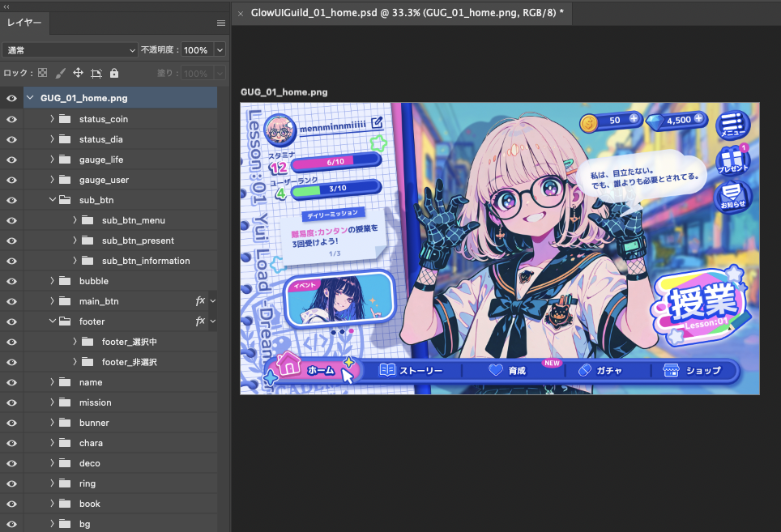
Task: Hide the chara layer group
Action: 11,443
